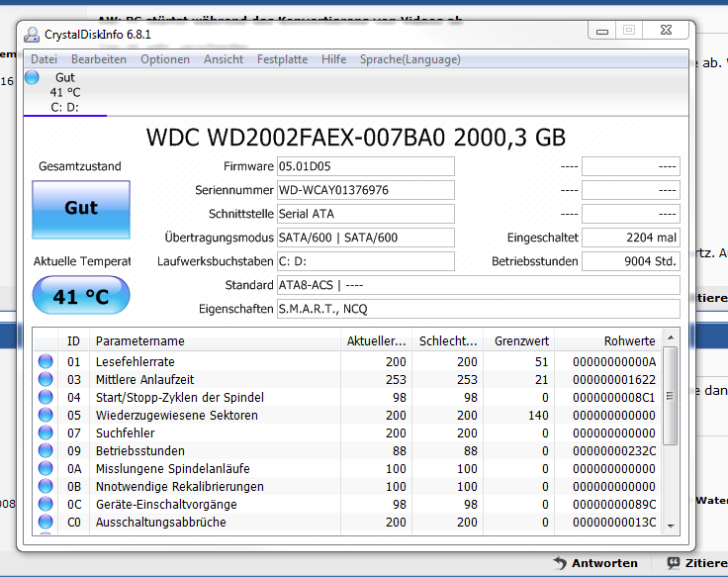Open the Ansicht menu
The width and height of the screenshot is (728, 577).
click(224, 59)
